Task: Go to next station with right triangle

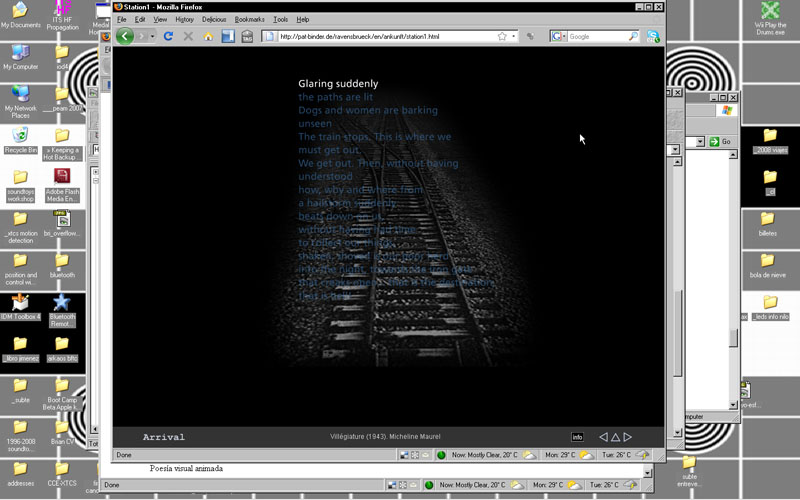Action: tap(628, 437)
